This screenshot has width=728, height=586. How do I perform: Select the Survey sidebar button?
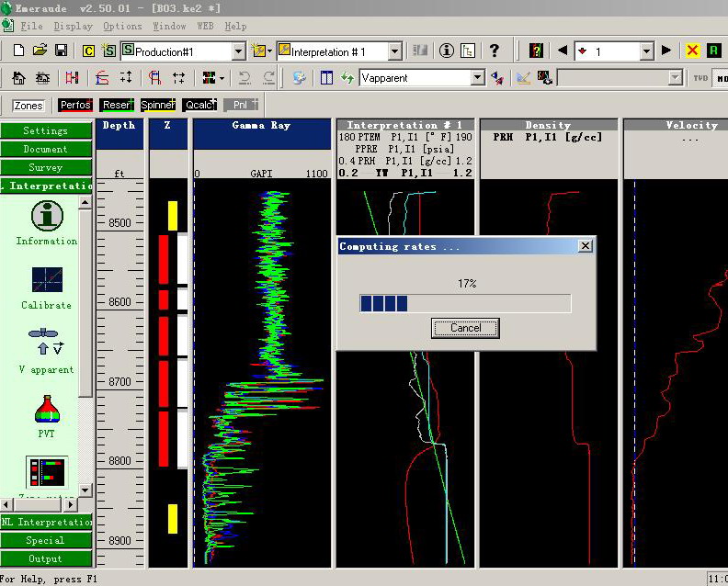click(x=46, y=167)
